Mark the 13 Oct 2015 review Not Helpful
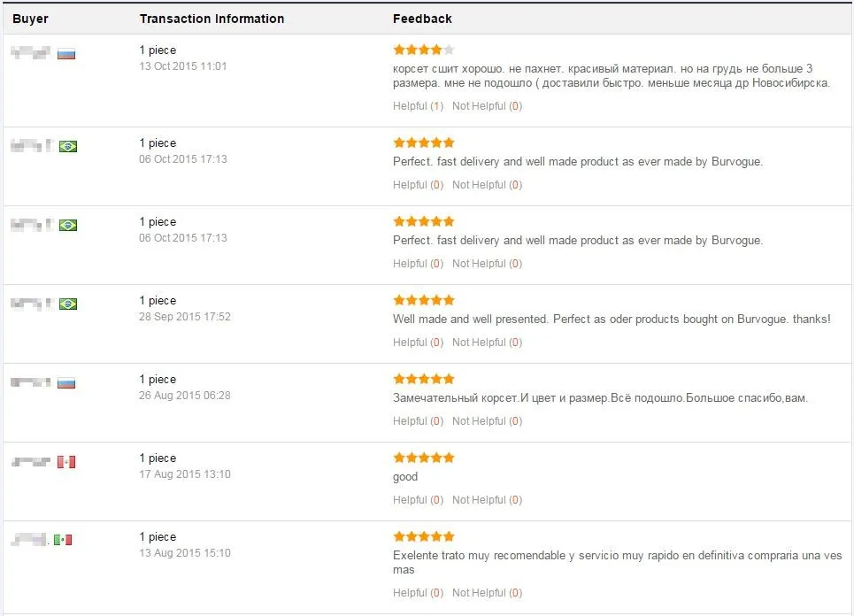The height and width of the screenshot is (616, 854). click(x=487, y=106)
